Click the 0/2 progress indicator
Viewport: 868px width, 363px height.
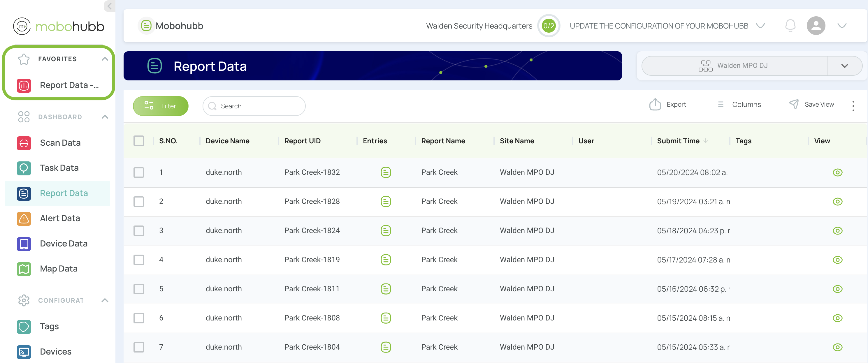pos(549,26)
